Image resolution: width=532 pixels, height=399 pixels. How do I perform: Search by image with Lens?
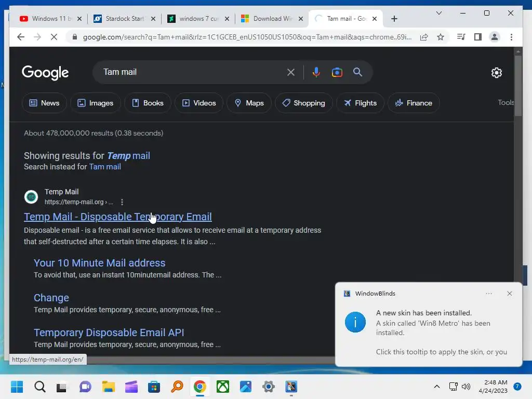[337, 72]
